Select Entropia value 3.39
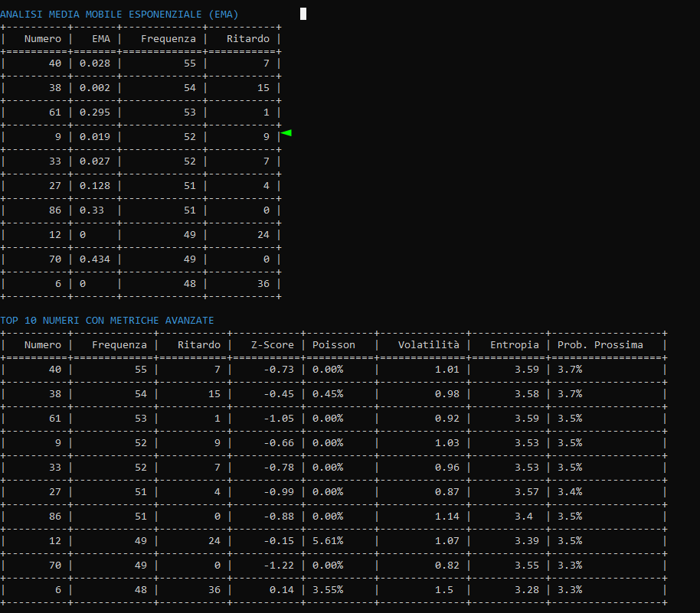The width and height of the screenshot is (700, 613). (527, 541)
